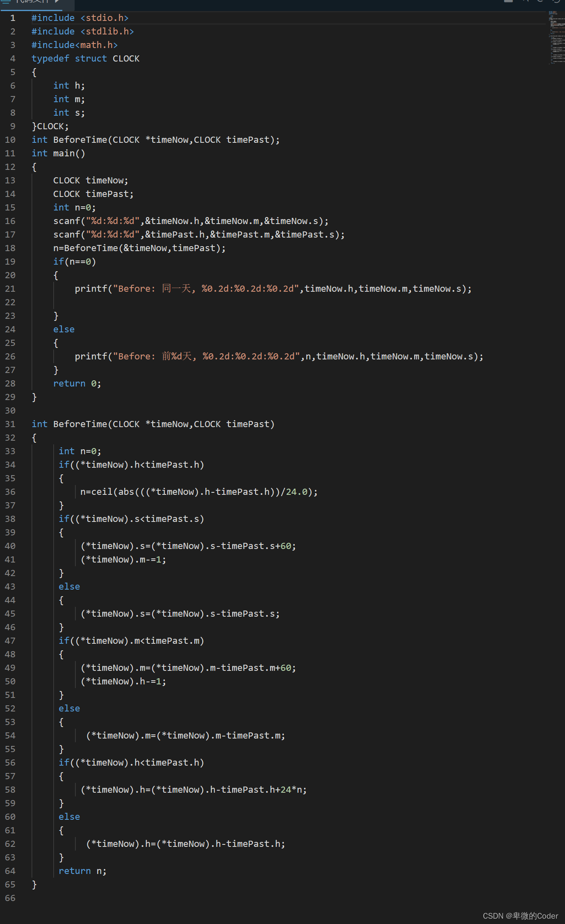Click 'if((*timeNow).m<timePast.m)' condition
The image size is (565, 924).
click(131, 641)
